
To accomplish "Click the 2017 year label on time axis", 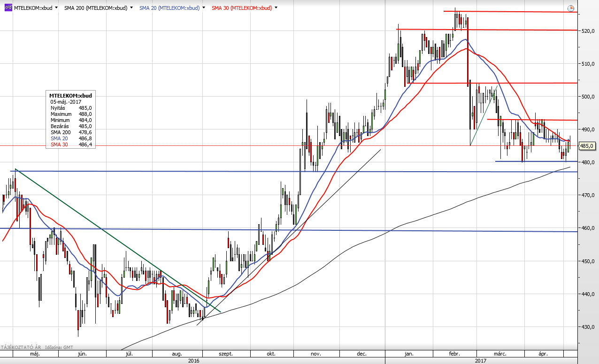I will (x=480, y=361).
